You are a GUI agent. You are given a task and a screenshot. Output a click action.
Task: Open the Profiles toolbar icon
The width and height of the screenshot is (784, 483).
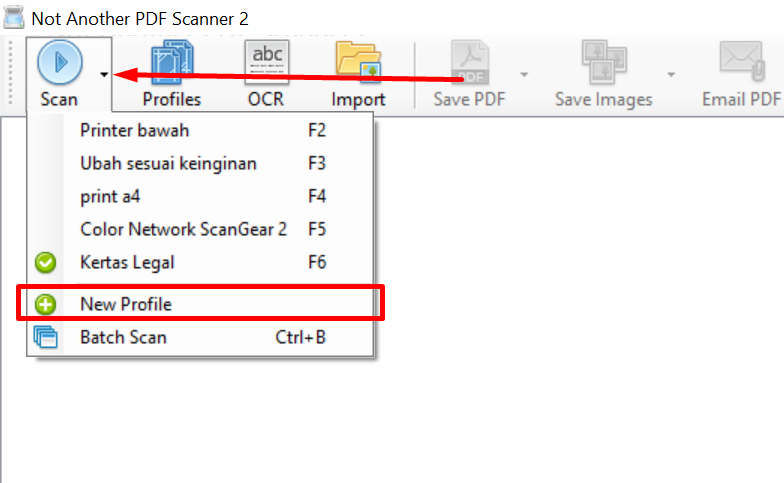(x=172, y=62)
